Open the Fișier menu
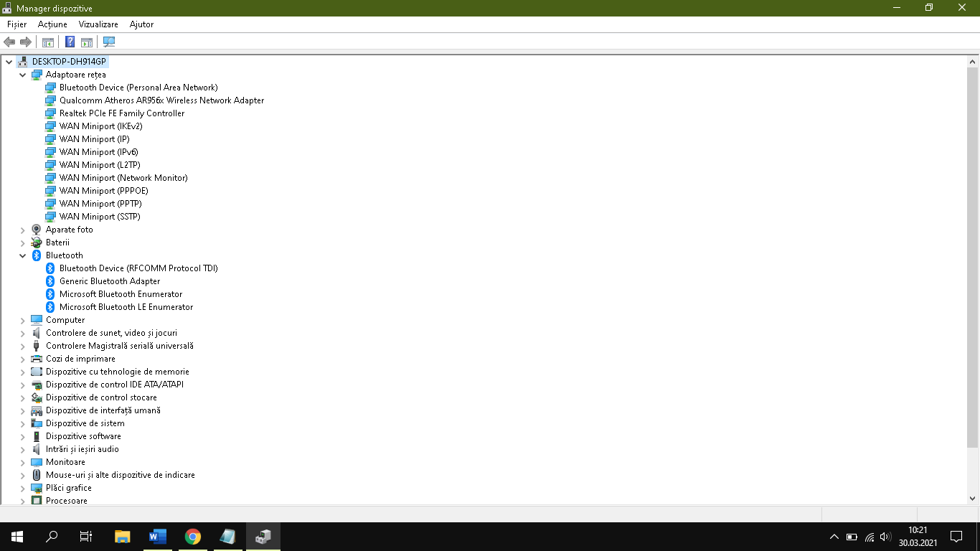The width and height of the screenshot is (980, 551). pos(17,24)
